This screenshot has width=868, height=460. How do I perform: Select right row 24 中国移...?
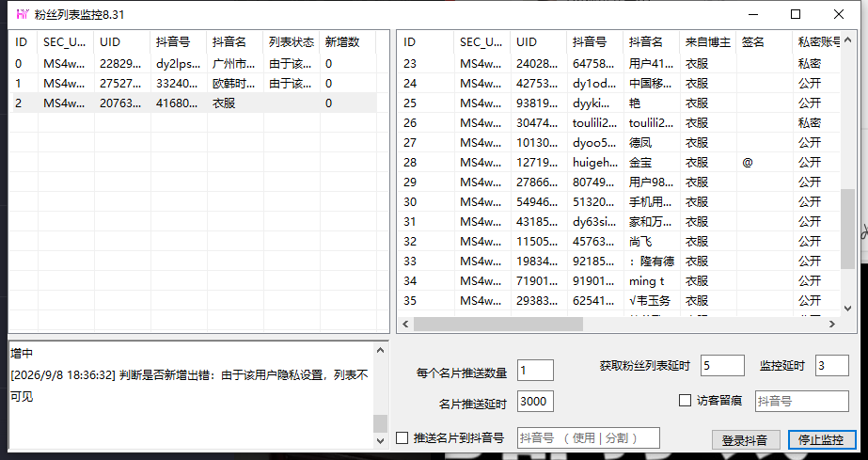[x=620, y=84]
